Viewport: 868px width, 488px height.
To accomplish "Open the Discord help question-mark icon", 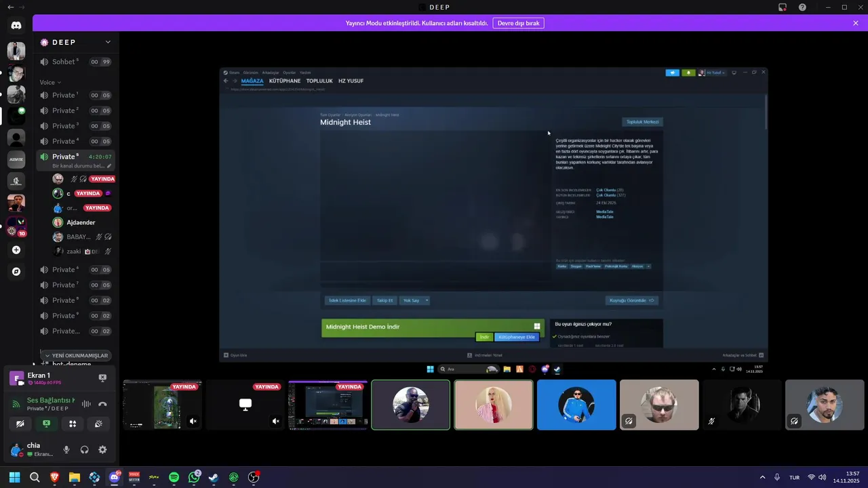I will pyautogui.click(x=802, y=7).
